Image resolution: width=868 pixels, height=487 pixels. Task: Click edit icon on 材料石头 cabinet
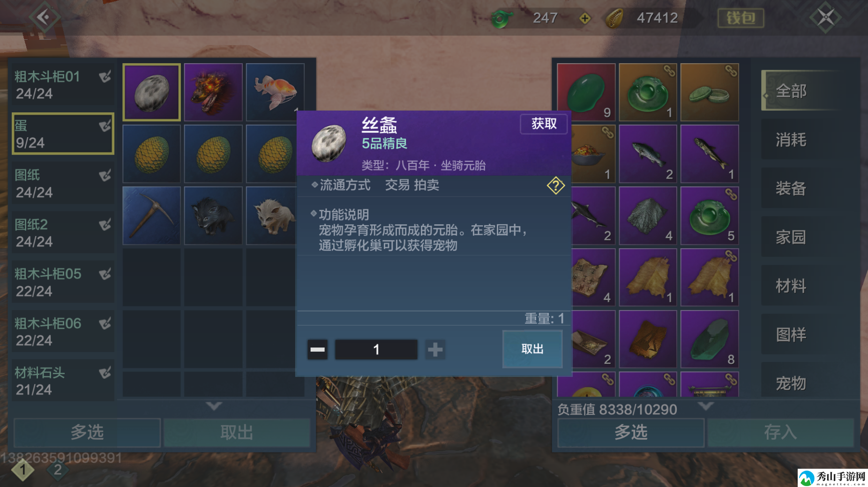point(105,373)
